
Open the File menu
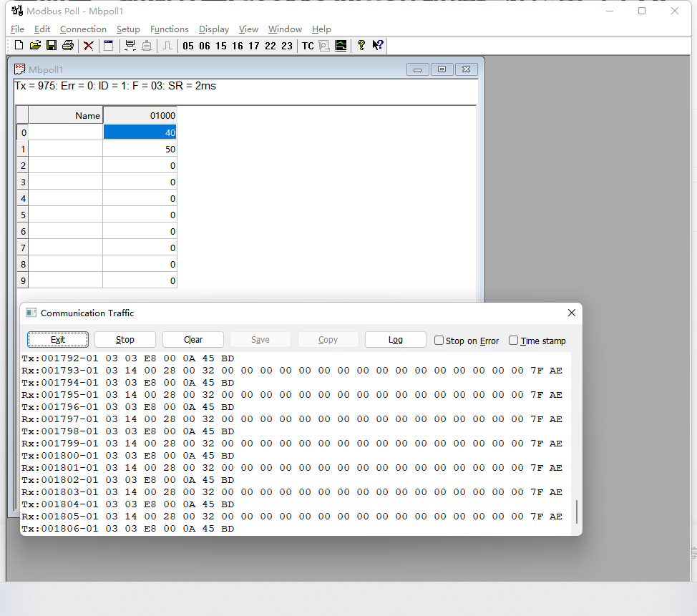point(17,29)
